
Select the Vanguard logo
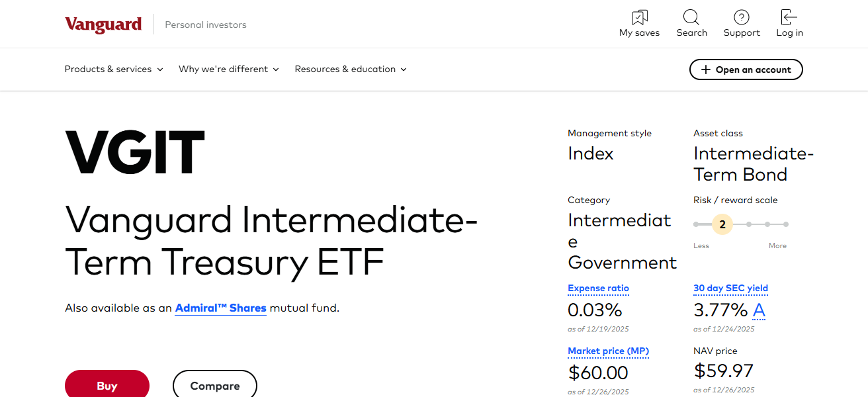(103, 24)
